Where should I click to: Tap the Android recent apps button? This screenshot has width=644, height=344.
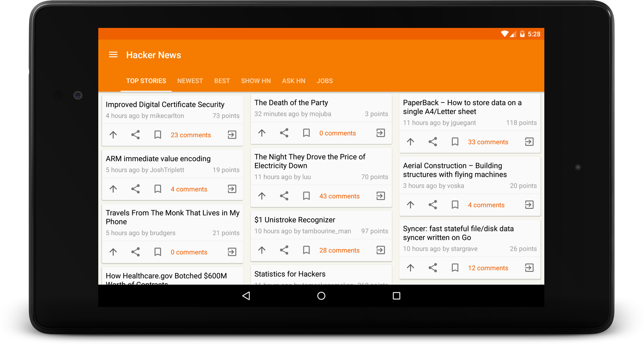point(397,296)
